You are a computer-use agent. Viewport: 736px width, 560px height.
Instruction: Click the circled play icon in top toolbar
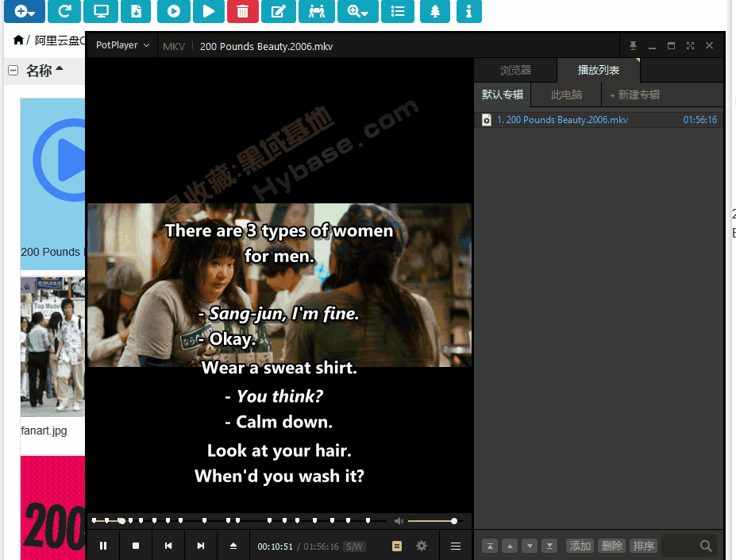174,11
